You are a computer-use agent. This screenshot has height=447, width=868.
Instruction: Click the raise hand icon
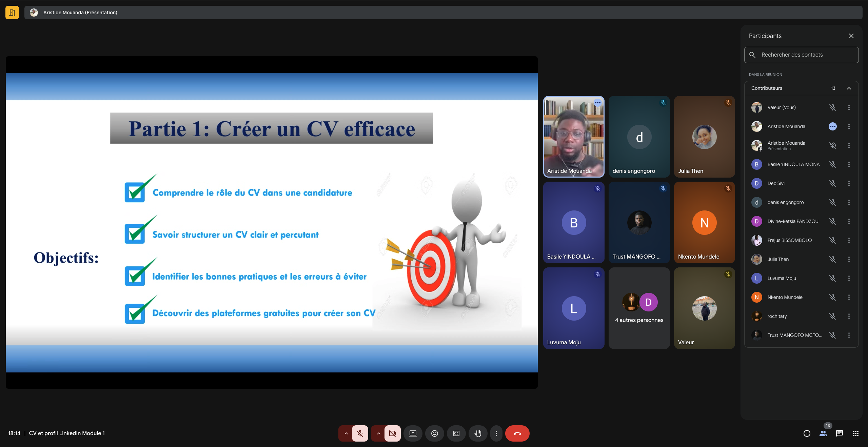tap(478, 433)
